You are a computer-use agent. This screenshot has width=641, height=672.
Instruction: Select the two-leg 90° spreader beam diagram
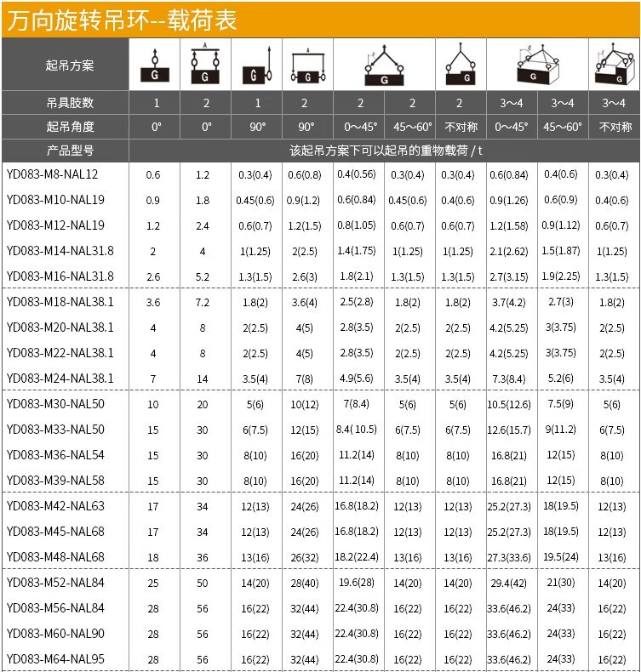[x=307, y=65]
